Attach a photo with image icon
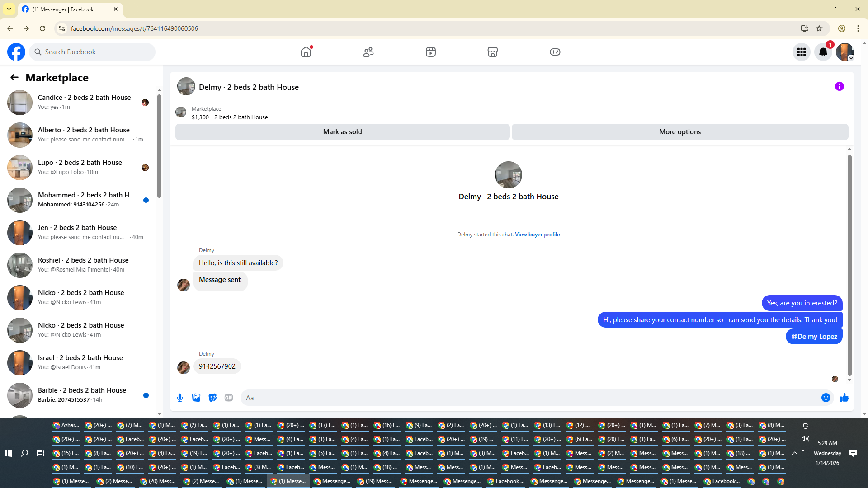Viewport: 868px width, 488px height. tap(196, 398)
